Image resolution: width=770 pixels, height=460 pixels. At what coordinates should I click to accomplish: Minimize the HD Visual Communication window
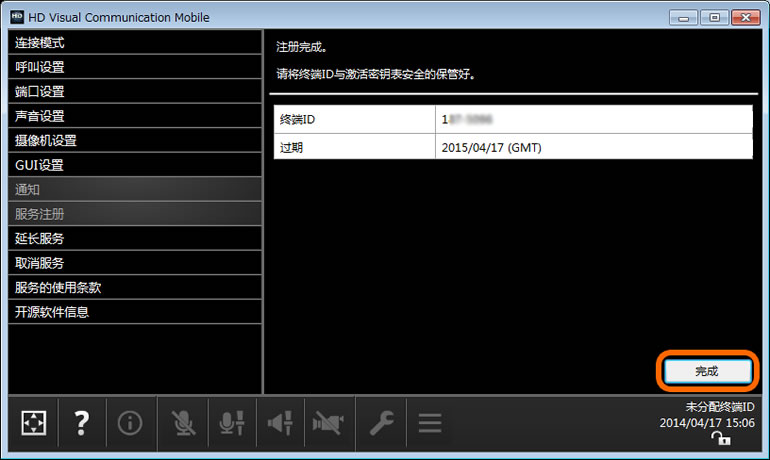683,18
